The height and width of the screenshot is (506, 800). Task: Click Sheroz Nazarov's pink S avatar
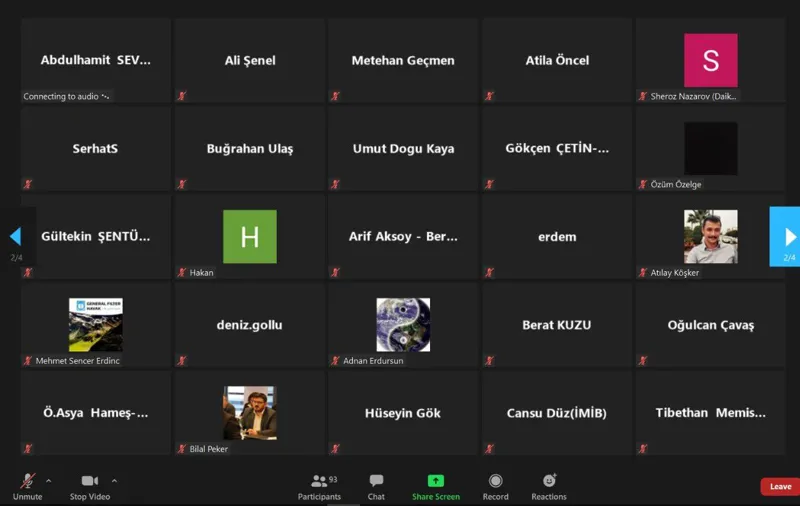coord(711,60)
